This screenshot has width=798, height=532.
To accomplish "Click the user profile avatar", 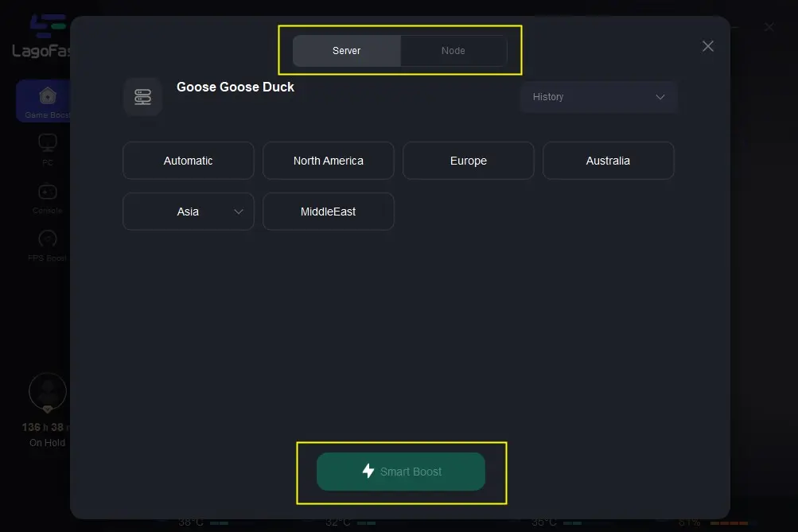I will pos(48,391).
